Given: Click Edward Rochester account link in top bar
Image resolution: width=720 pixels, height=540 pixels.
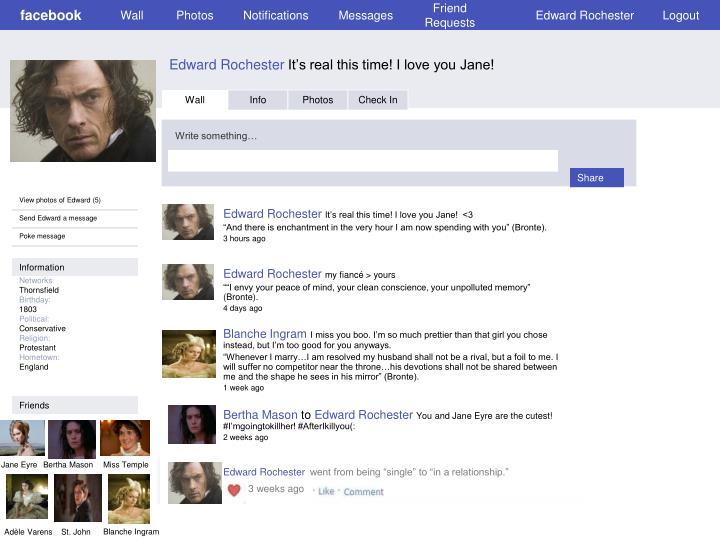Looking at the screenshot, I should pyautogui.click(x=585, y=15).
